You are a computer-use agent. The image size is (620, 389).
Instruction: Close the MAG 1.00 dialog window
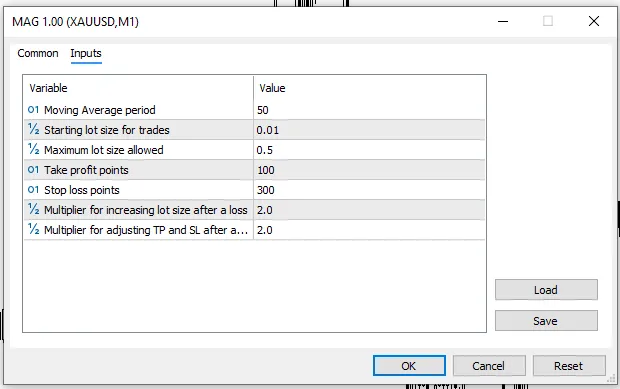tap(594, 21)
